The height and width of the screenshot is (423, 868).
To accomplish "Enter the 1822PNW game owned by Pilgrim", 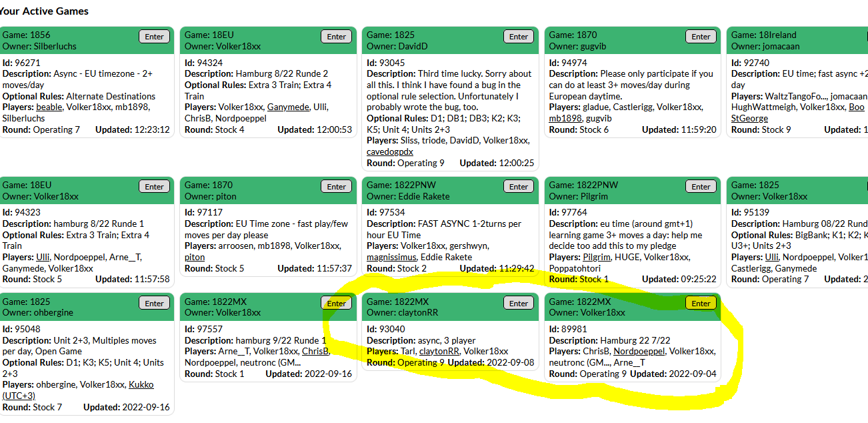I will tap(701, 187).
